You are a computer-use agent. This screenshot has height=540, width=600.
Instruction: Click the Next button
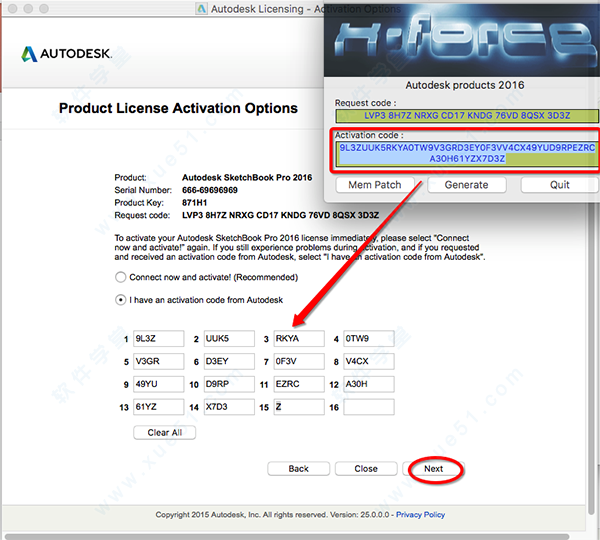[x=434, y=468]
